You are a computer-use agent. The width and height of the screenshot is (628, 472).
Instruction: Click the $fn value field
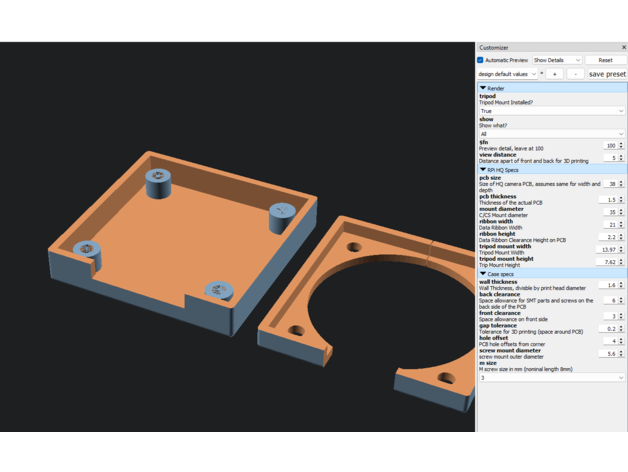click(609, 146)
